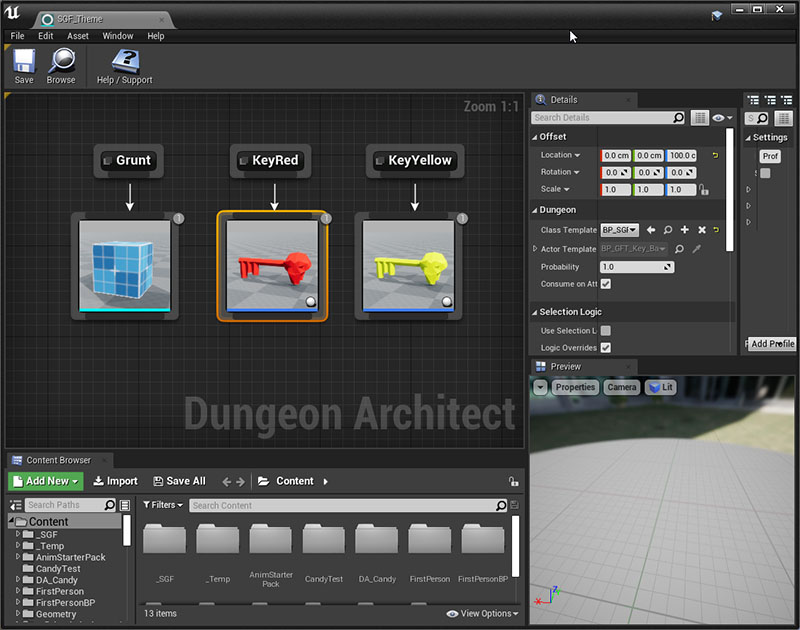This screenshot has width=800, height=630.
Task: Click the Unreal Engine logo icon
Action: [12, 13]
